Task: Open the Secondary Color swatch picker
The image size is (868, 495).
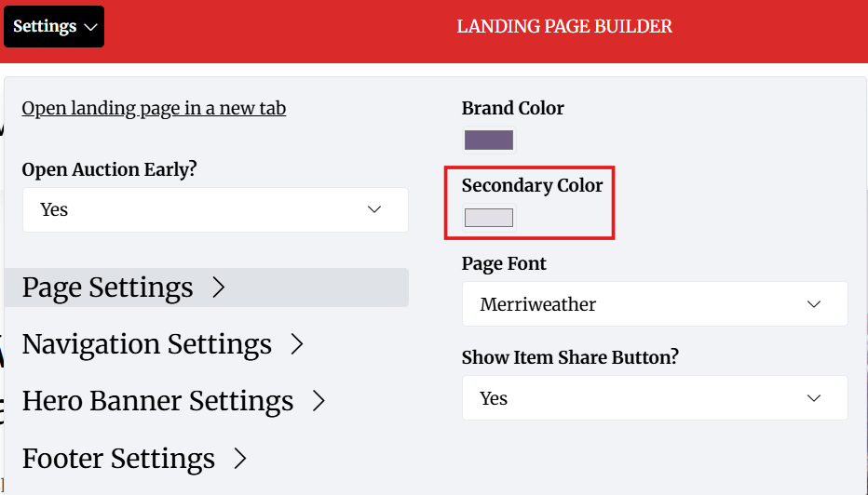Action: tap(489, 218)
